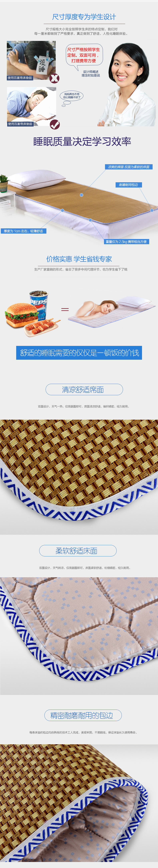Viewport: 158px width, 868px height.
Task: Click the blue dot on mattress right edge
Action: [152, 210]
